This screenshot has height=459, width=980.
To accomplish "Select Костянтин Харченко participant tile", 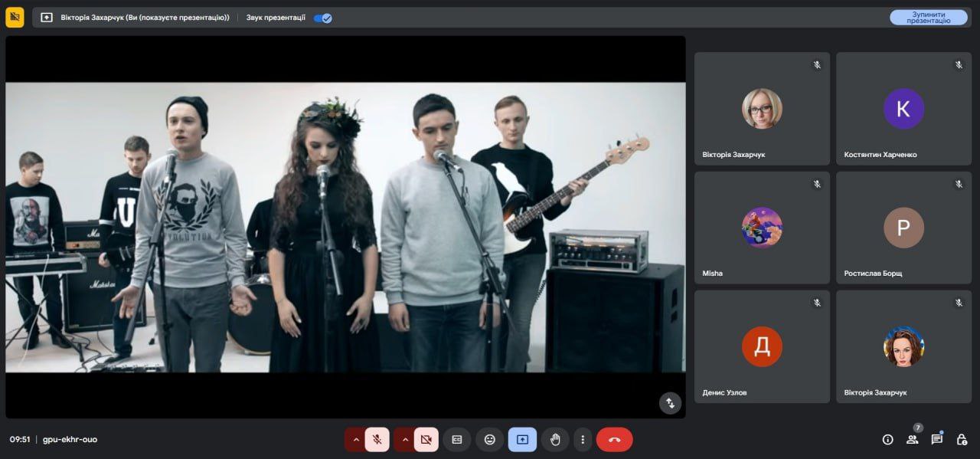I will point(903,109).
